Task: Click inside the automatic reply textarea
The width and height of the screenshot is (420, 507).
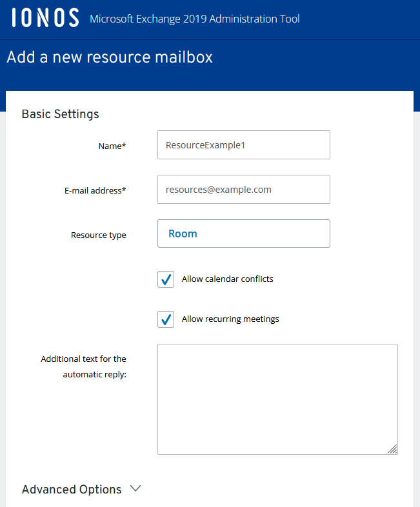Action: pyautogui.click(x=277, y=399)
